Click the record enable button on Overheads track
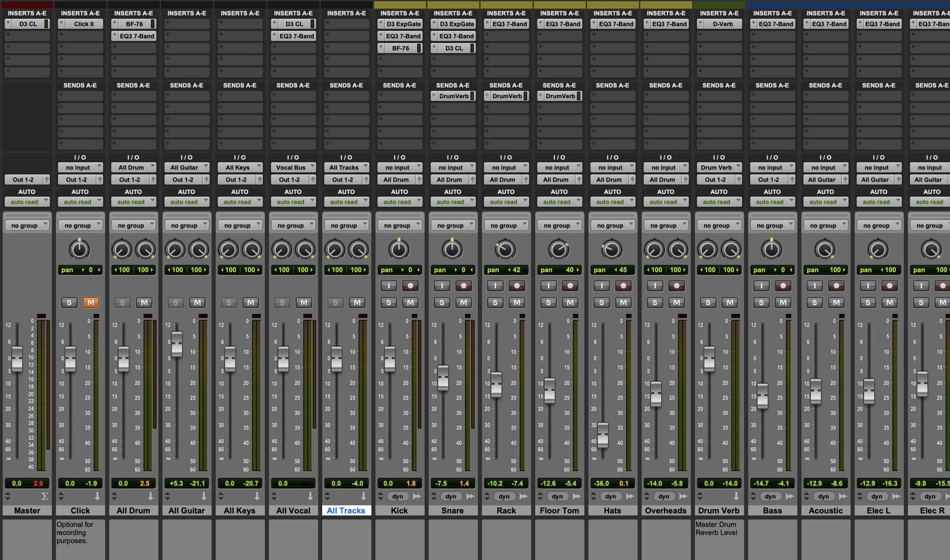 tap(676, 286)
